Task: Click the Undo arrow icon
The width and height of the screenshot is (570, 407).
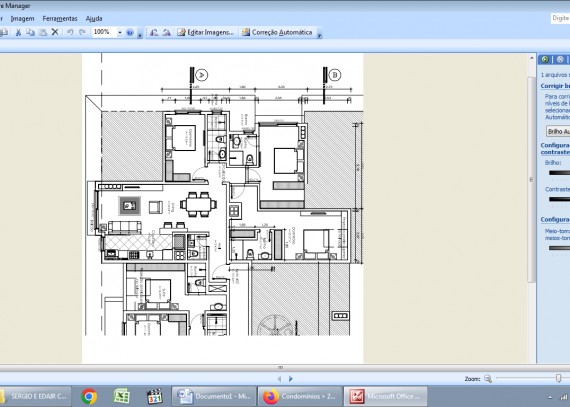Action: click(x=70, y=32)
